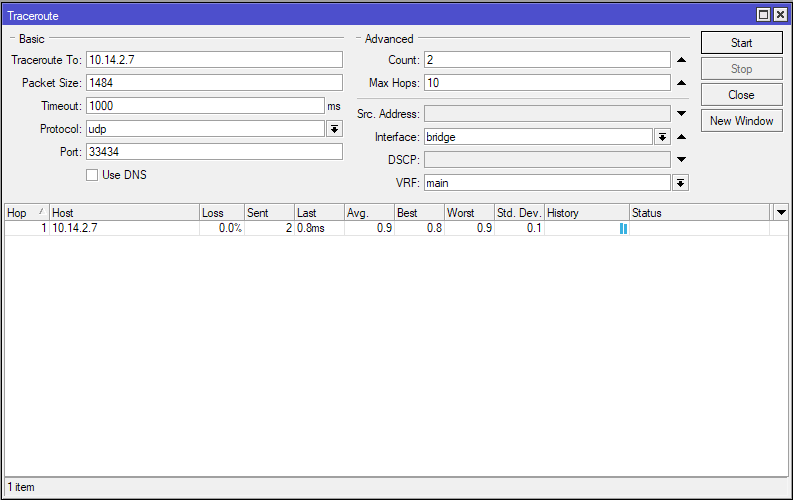This screenshot has height=500, width=793.
Task: Open the Protocol dropdown list
Action: pyautogui.click(x=334, y=129)
